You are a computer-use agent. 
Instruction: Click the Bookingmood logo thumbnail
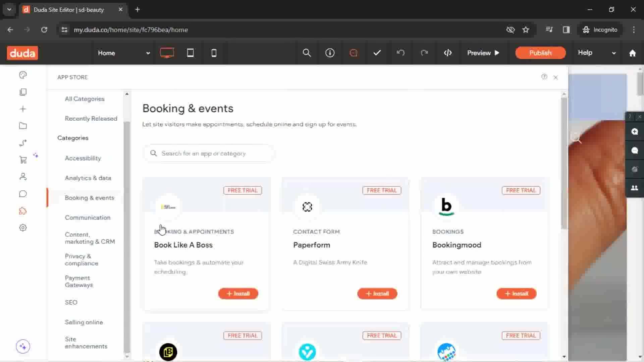click(x=446, y=207)
